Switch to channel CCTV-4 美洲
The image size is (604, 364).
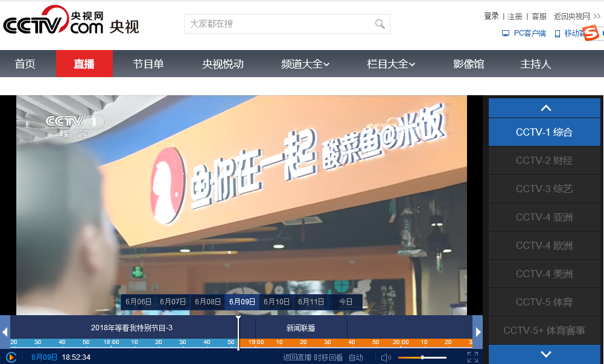coord(544,274)
